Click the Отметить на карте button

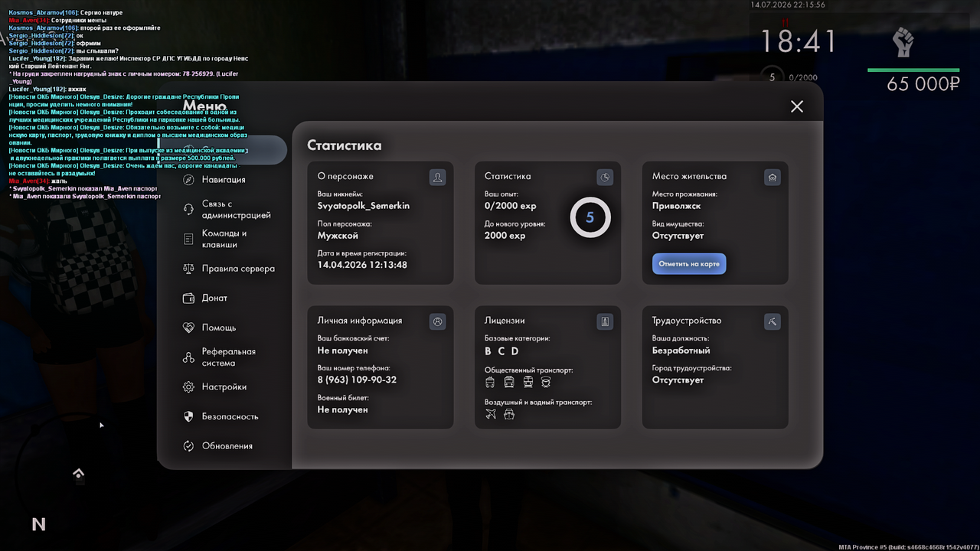(x=689, y=263)
